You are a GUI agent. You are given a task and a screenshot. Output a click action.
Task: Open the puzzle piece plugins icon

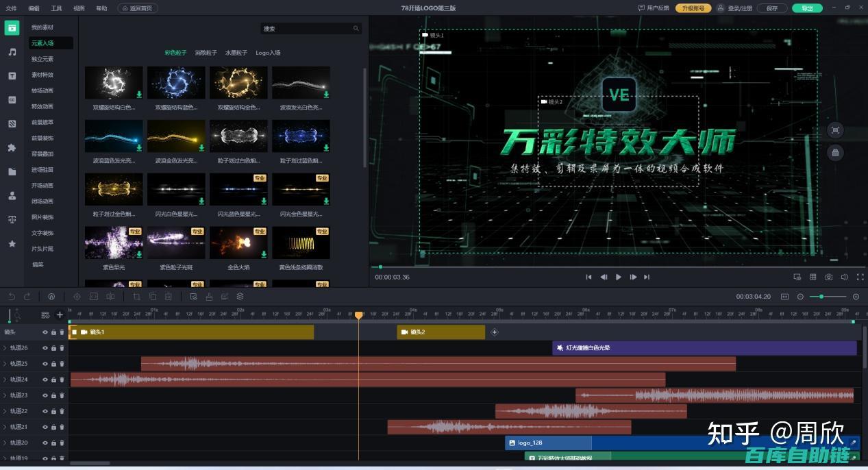click(x=12, y=147)
